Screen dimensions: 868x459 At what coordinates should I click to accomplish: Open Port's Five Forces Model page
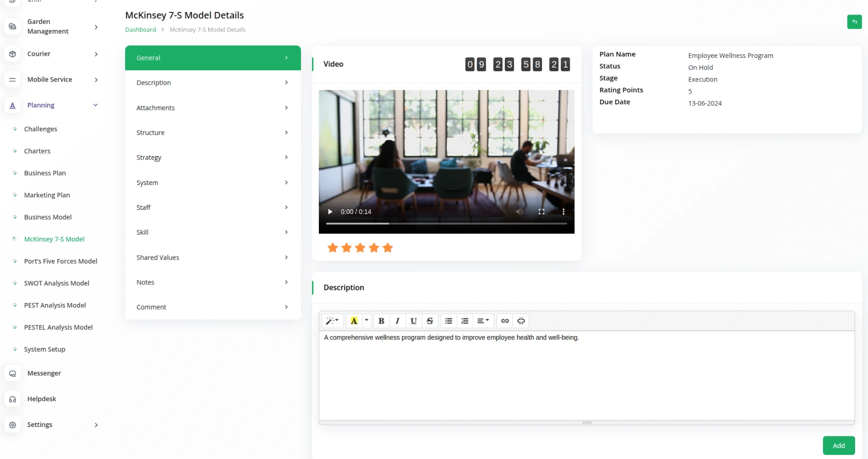[x=60, y=261]
